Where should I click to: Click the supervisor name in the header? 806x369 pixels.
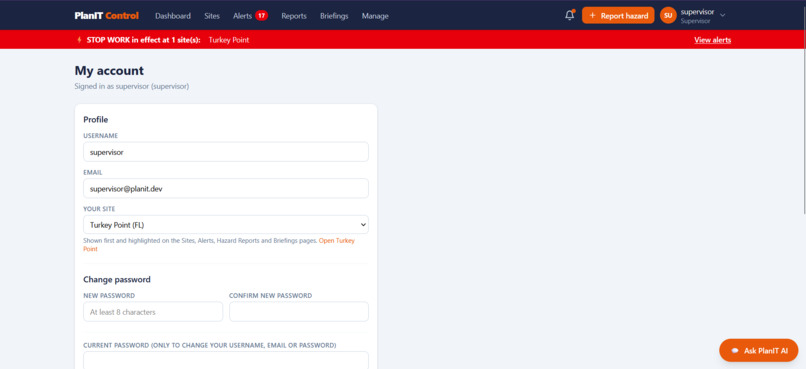(697, 12)
